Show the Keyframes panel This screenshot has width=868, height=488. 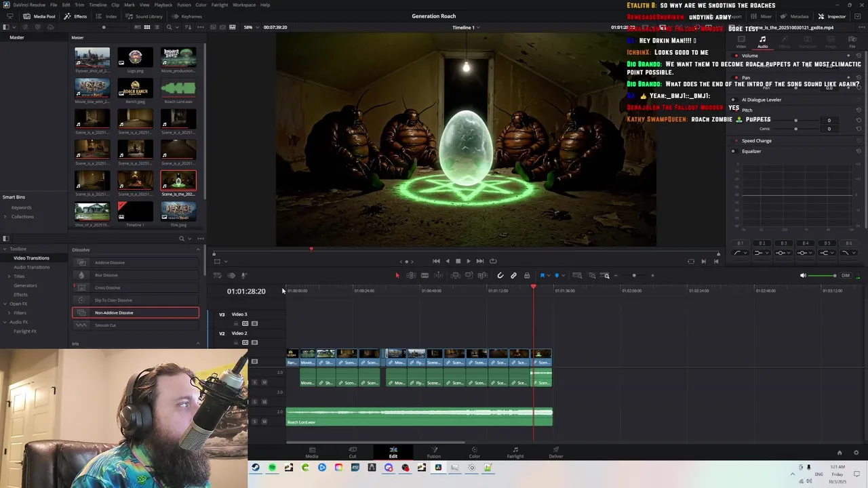[187, 16]
